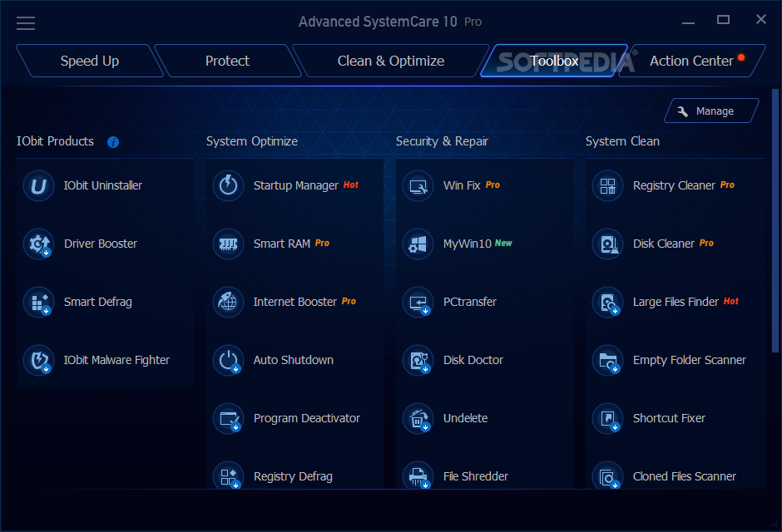This screenshot has height=532, width=782.
Task: Click the IObit Malware Fighter text
Action: pos(116,360)
